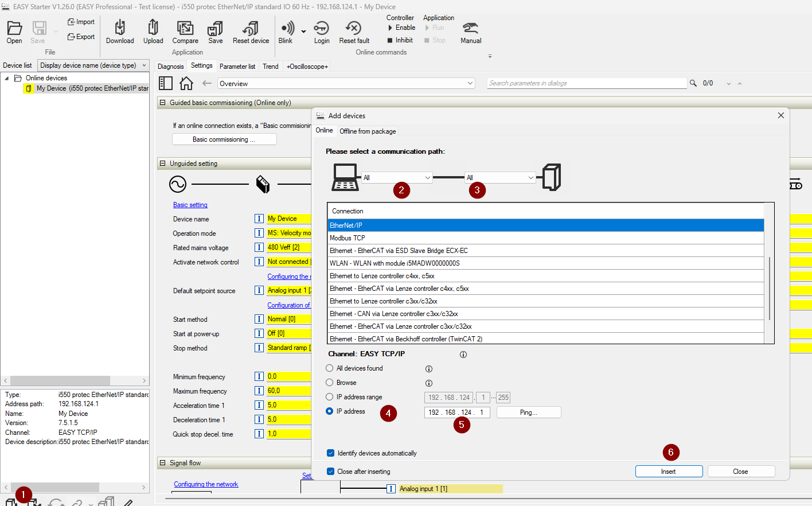Select the All devices found option
This screenshot has height=506, width=812.
pos(329,368)
